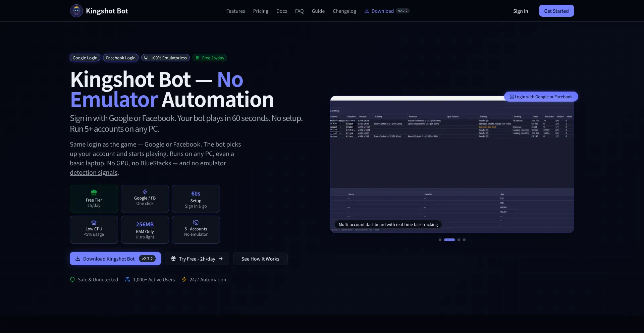Select the active second carousel indicator
The height and width of the screenshot is (333, 644).
tap(449, 240)
